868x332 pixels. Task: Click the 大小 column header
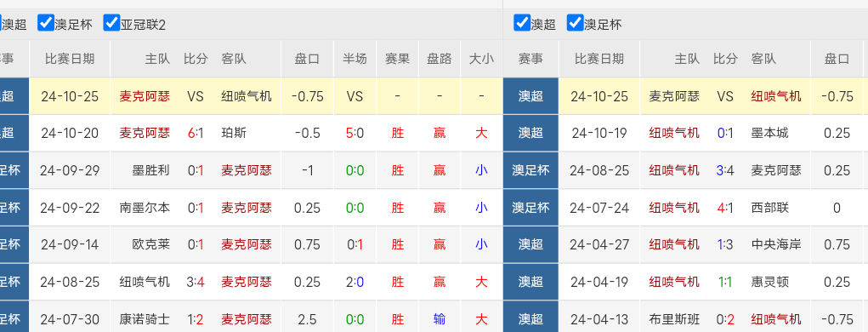coord(481,59)
